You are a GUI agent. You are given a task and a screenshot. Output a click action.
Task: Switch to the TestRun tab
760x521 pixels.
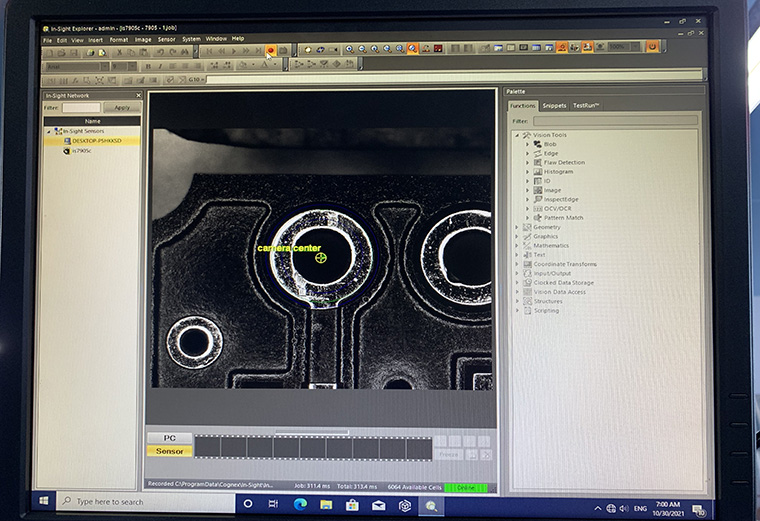point(586,106)
